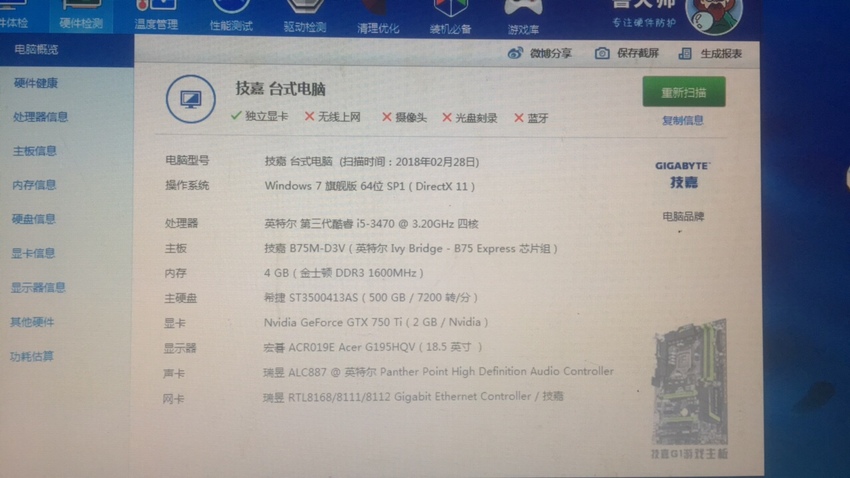Select 处理器信息 in the sidebar
The width and height of the screenshot is (850, 478).
click(x=41, y=117)
